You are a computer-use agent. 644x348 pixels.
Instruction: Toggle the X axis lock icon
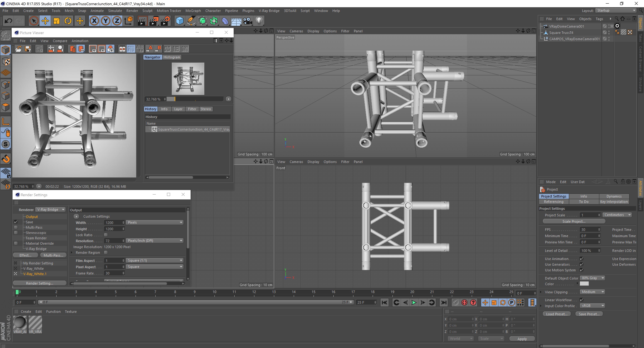[x=94, y=21]
